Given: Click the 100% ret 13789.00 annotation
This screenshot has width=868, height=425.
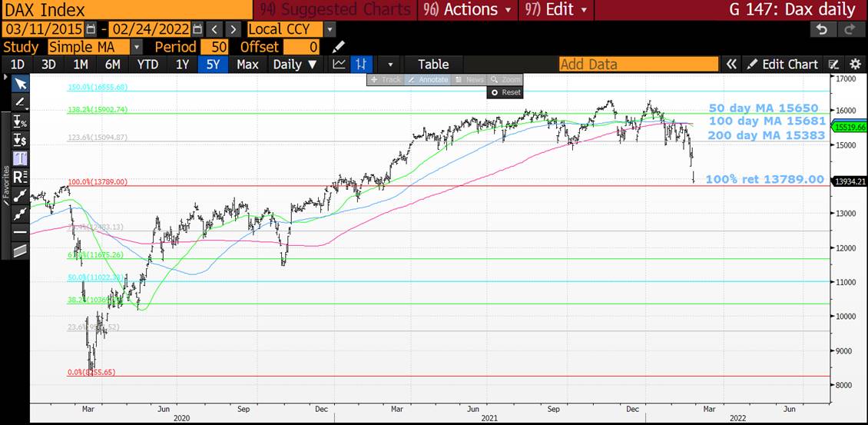Looking at the screenshot, I should point(765,180).
